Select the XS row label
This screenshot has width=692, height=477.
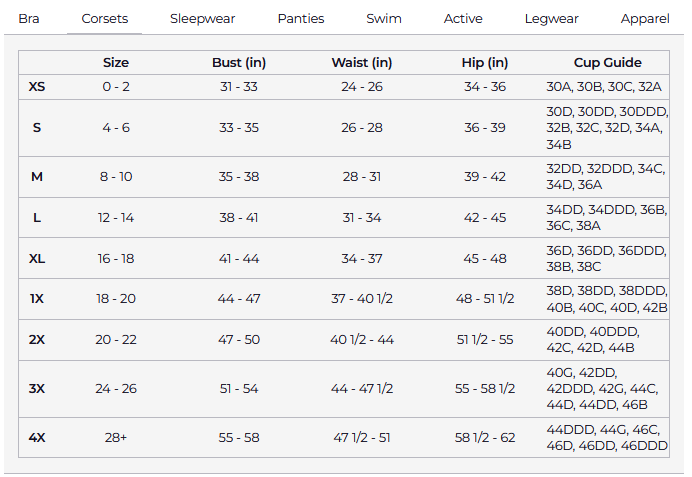[37, 87]
